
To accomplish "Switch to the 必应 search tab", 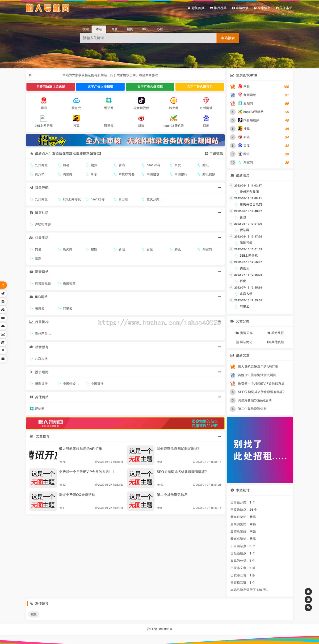I will [x=159, y=29].
